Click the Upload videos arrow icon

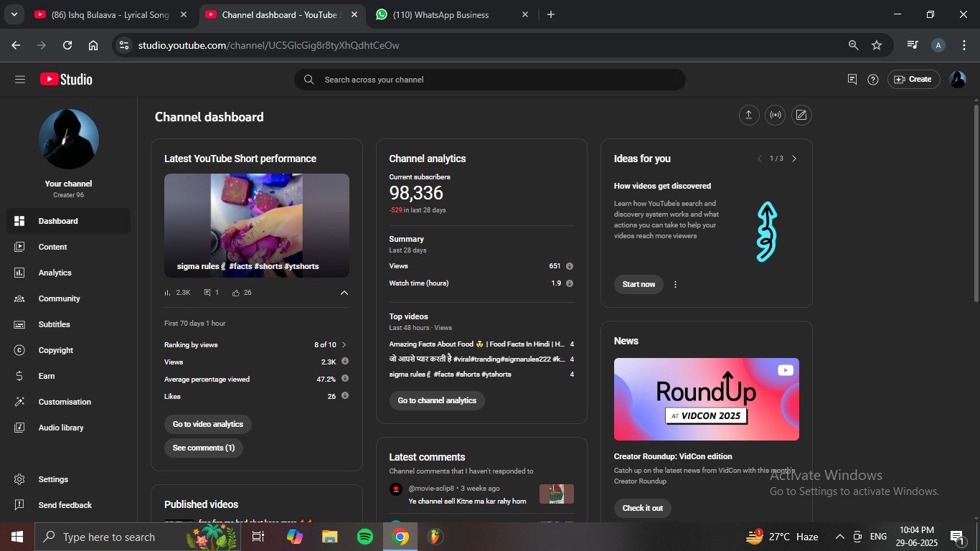click(x=749, y=115)
